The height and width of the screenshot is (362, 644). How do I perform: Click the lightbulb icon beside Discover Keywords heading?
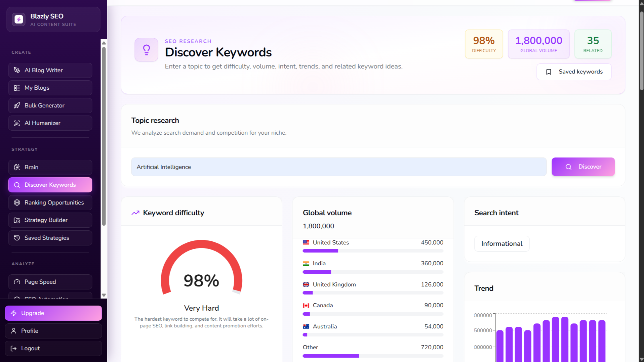tap(146, 50)
